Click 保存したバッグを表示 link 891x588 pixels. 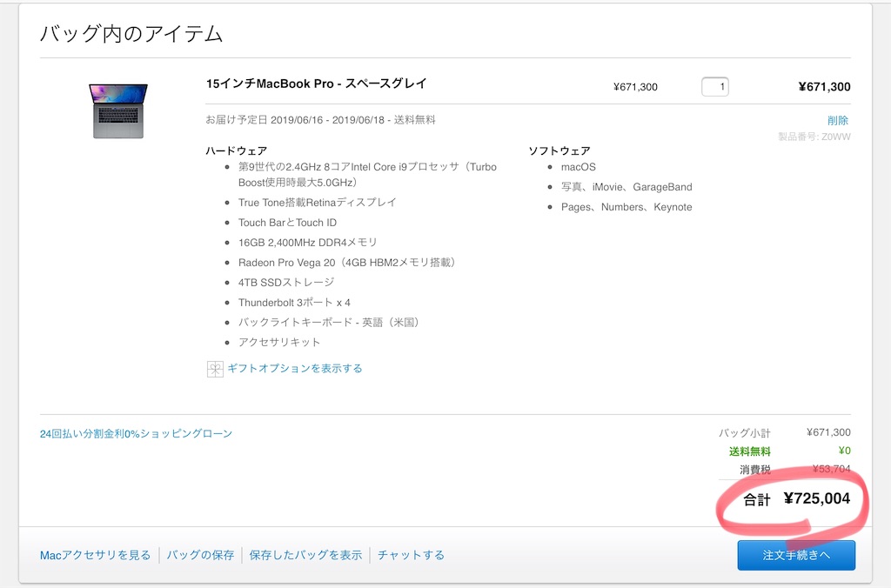coord(305,555)
